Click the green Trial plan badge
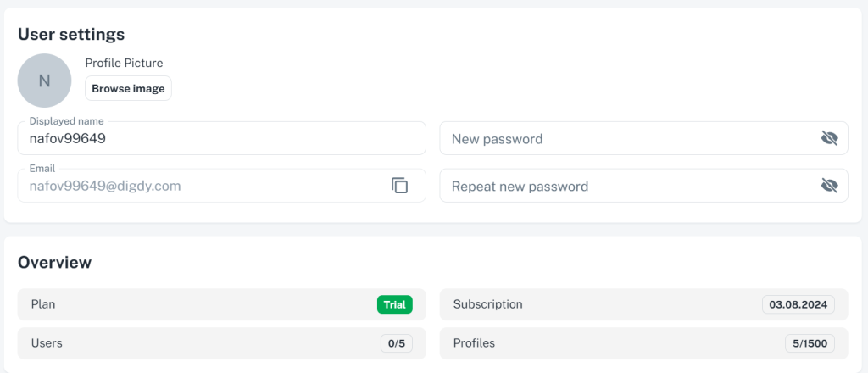 [395, 304]
